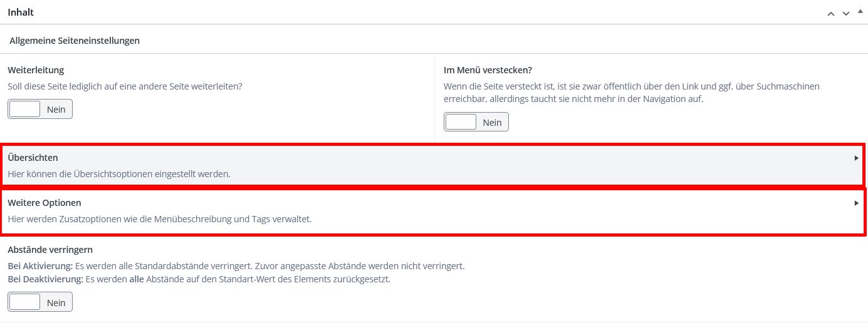The width and height of the screenshot is (868, 323).
Task: Click the Weitere Optionen description text
Action: 160,219
